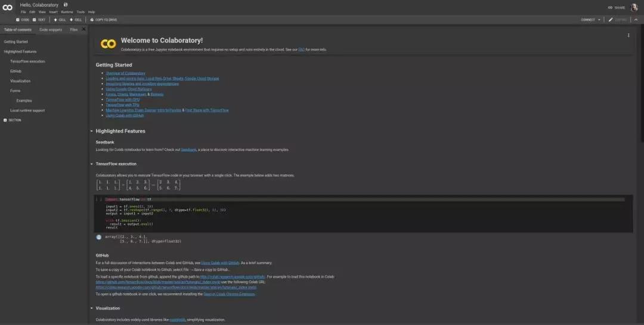Collapse the TensorFlow execution section arrow

click(92, 164)
